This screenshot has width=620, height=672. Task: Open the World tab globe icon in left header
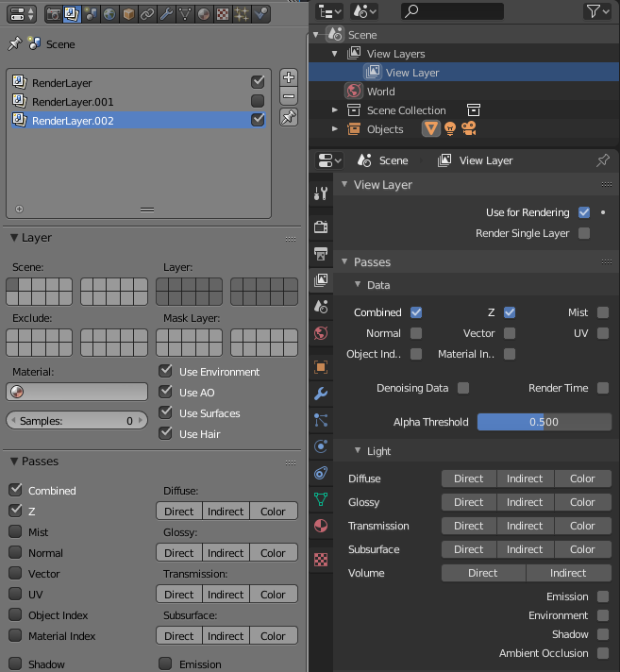(109, 14)
